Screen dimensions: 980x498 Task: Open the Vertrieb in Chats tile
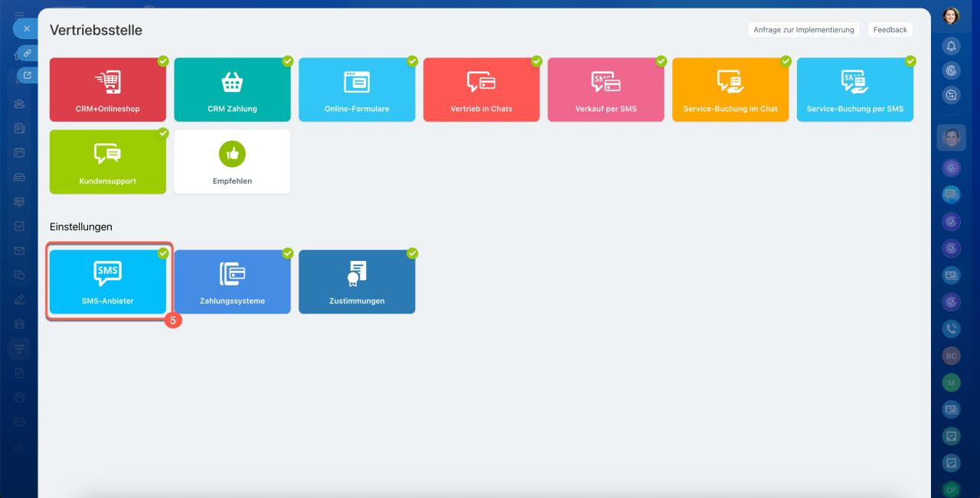[x=482, y=90]
